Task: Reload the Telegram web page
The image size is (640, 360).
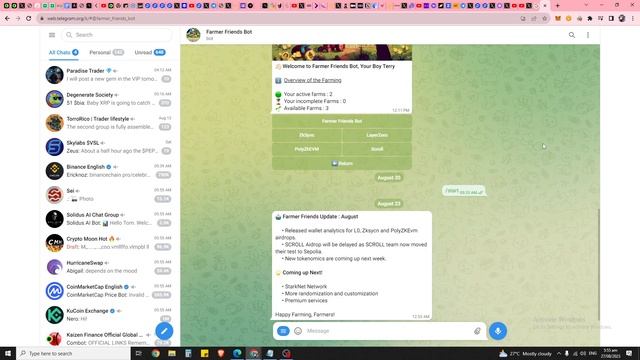Action: click(29, 18)
